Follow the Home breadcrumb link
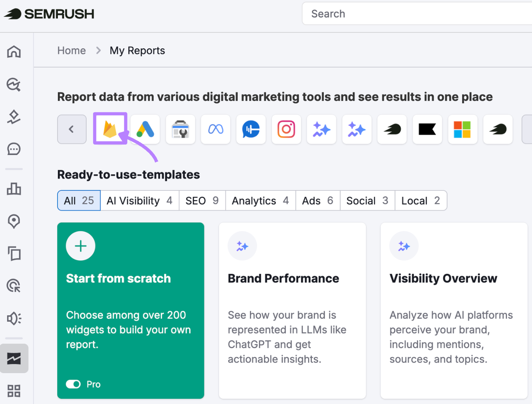This screenshot has height=404, width=532. 71,50
